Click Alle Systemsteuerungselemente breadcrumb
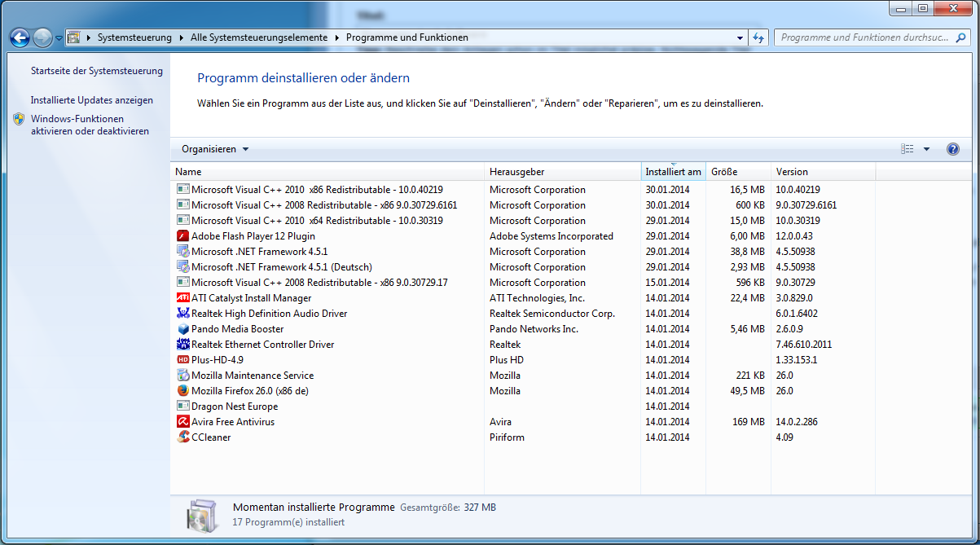This screenshot has height=545, width=980. [259, 37]
